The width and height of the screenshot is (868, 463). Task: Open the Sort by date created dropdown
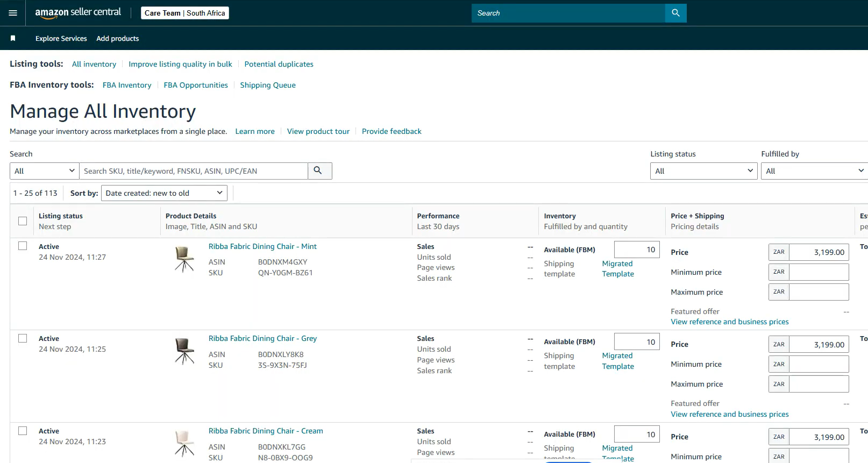[164, 193]
